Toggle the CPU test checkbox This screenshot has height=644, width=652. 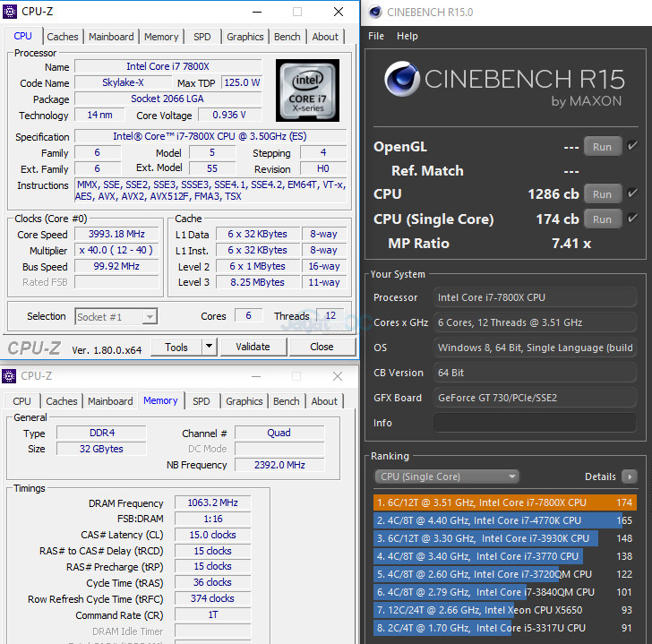[632, 193]
